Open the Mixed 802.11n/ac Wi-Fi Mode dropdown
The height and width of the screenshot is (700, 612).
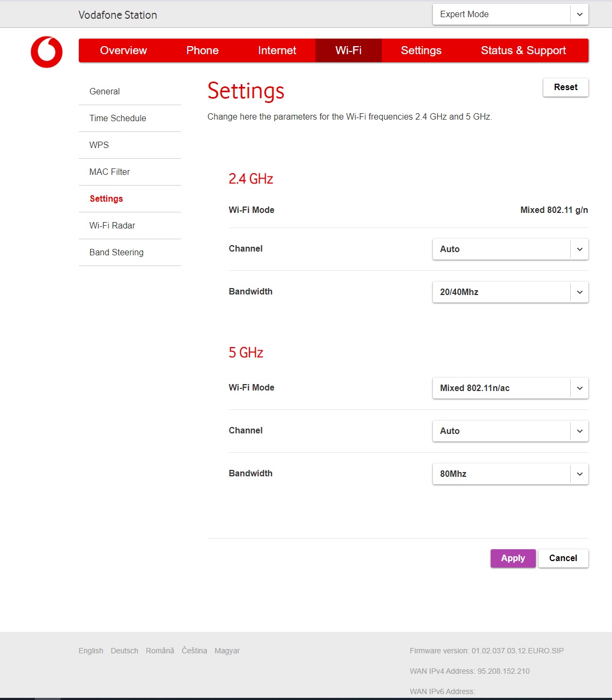(510, 388)
